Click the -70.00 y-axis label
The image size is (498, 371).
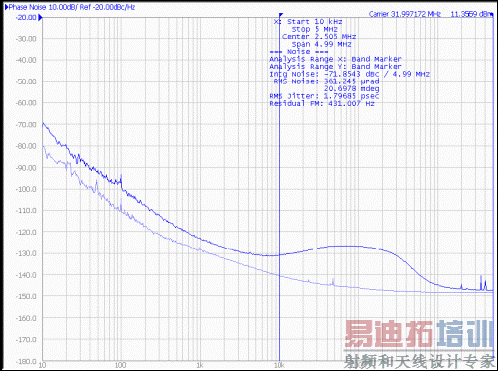(x=26, y=125)
